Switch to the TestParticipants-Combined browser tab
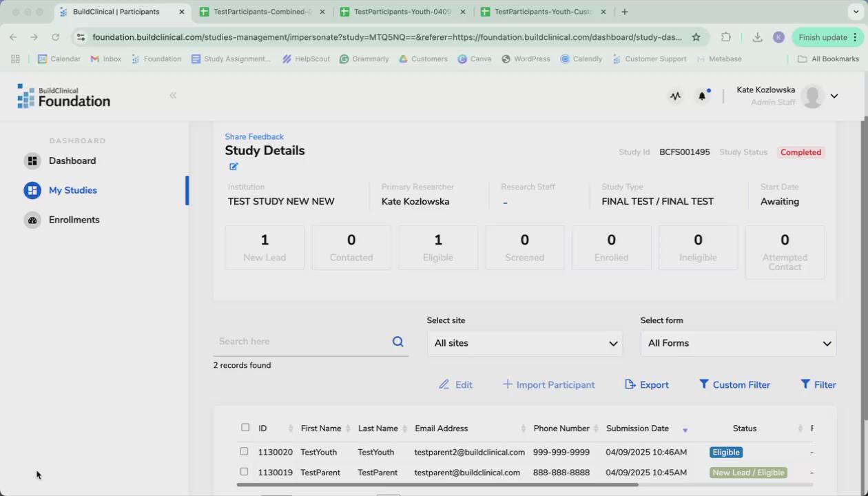Viewport: 868px width, 496px height. click(262, 12)
